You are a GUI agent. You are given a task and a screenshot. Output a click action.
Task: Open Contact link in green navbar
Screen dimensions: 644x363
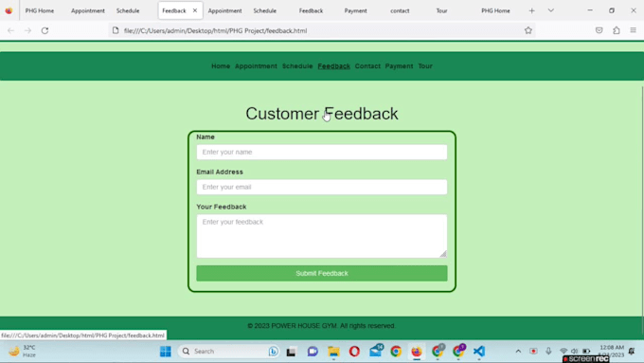[x=367, y=66]
